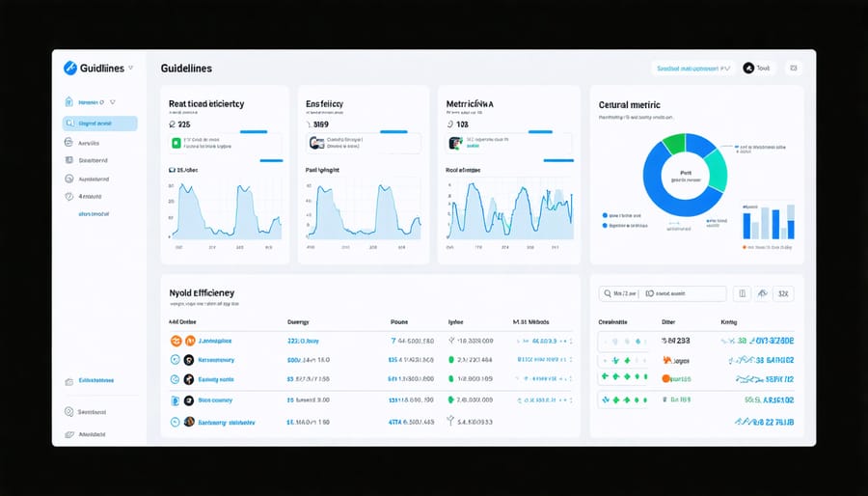This screenshot has width=868, height=496.
Task: Click the blue circle icon in second table row
Action: point(175,360)
